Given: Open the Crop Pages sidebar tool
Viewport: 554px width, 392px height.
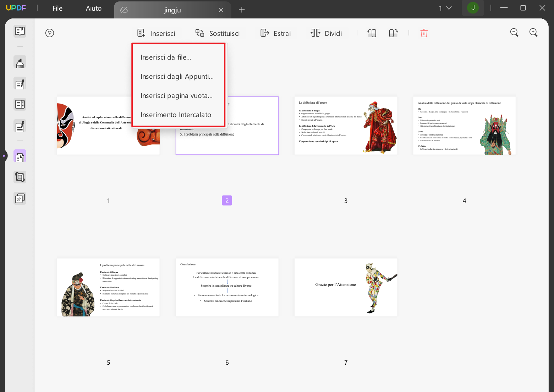Looking at the screenshot, I should [x=20, y=177].
